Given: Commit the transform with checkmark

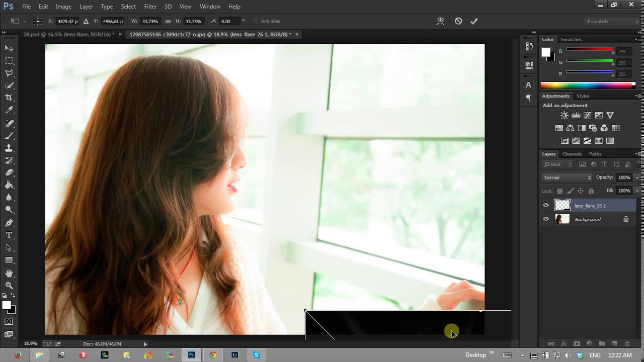Looking at the screenshot, I should point(474,21).
